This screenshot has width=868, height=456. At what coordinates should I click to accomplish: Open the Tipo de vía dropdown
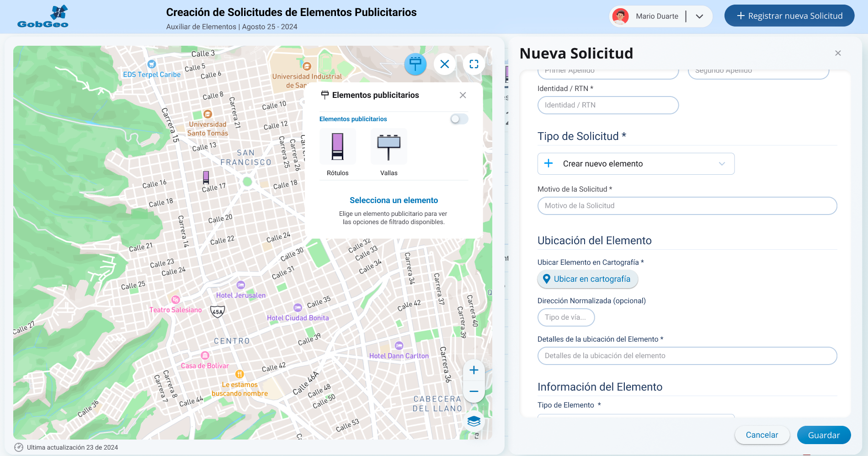pyautogui.click(x=566, y=317)
